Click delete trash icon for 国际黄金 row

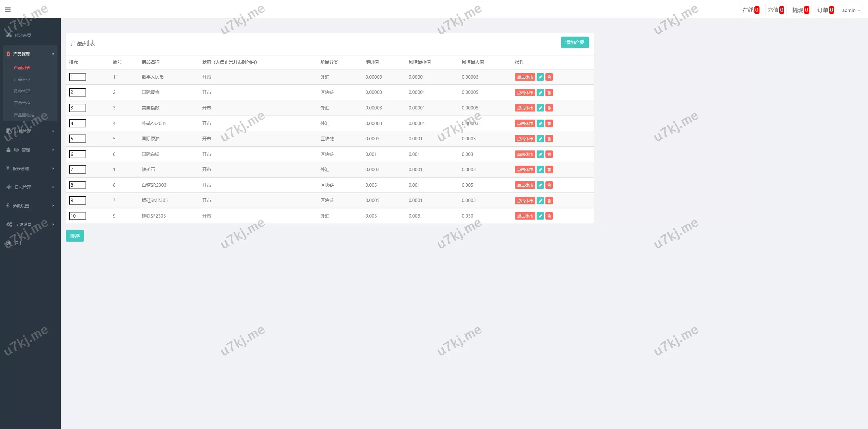(x=549, y=93)
